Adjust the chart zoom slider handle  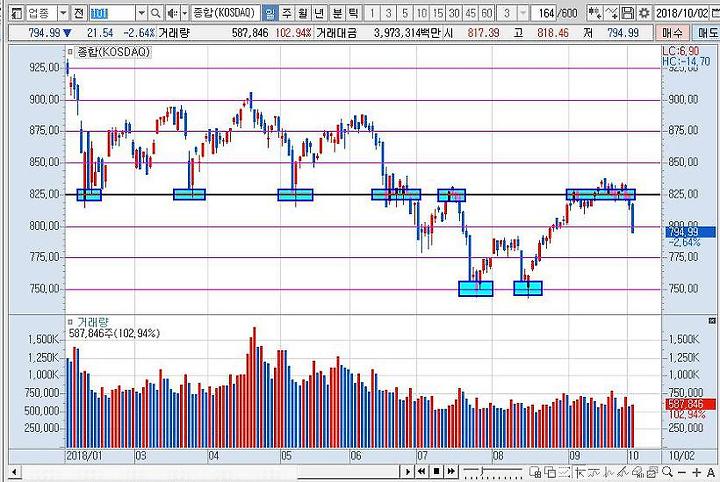tap(482, 471)
